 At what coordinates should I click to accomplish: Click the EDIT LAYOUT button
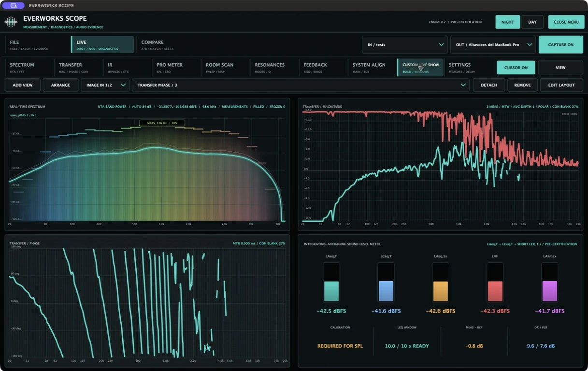tap(561, 85)
